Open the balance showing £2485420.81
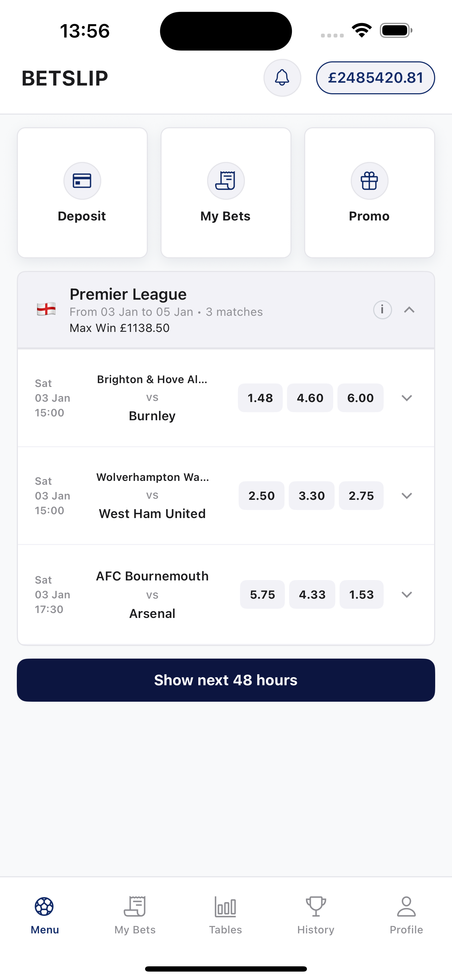This screenshot has height=980, width=452. [x=375, y=77]
